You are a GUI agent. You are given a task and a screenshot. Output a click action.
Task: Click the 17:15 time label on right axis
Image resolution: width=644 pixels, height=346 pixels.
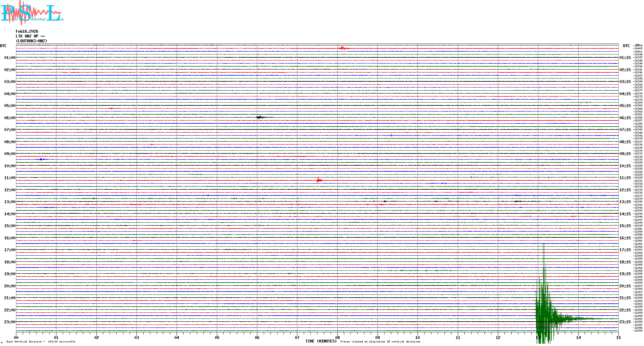click(x=625, y=250)
